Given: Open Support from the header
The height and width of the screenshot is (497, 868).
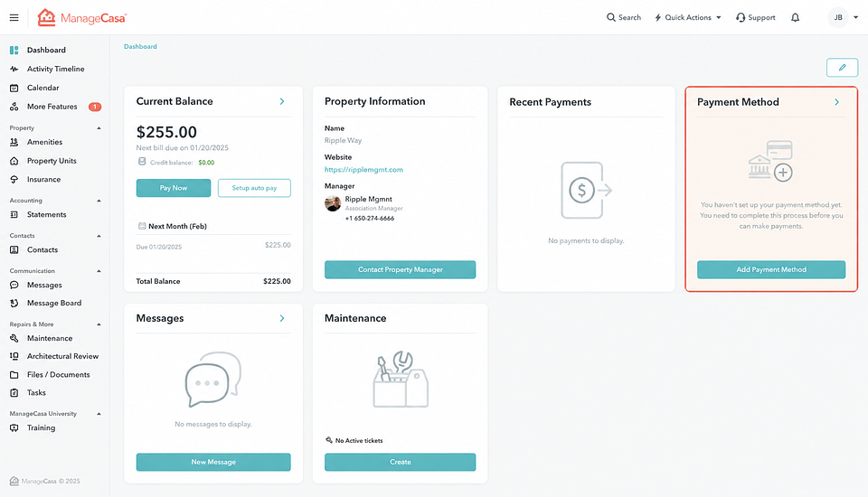Looking at the screenshot, I should [756, 17].
